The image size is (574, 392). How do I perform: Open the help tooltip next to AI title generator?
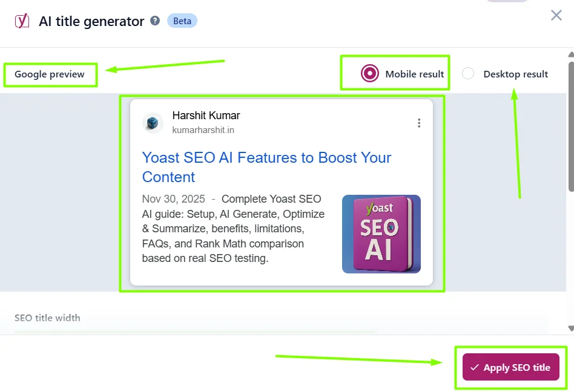point(154,20)
